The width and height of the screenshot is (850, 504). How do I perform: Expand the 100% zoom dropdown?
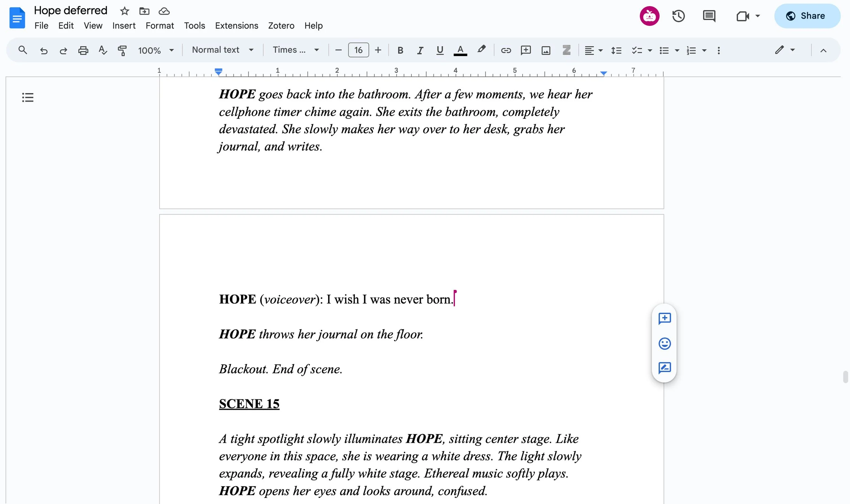[x=156, y=50]
